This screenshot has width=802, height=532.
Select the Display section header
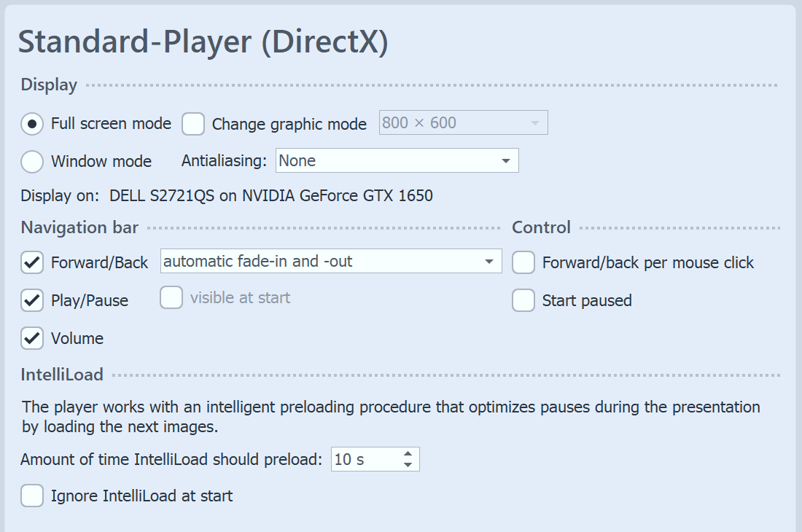[48, 85]
